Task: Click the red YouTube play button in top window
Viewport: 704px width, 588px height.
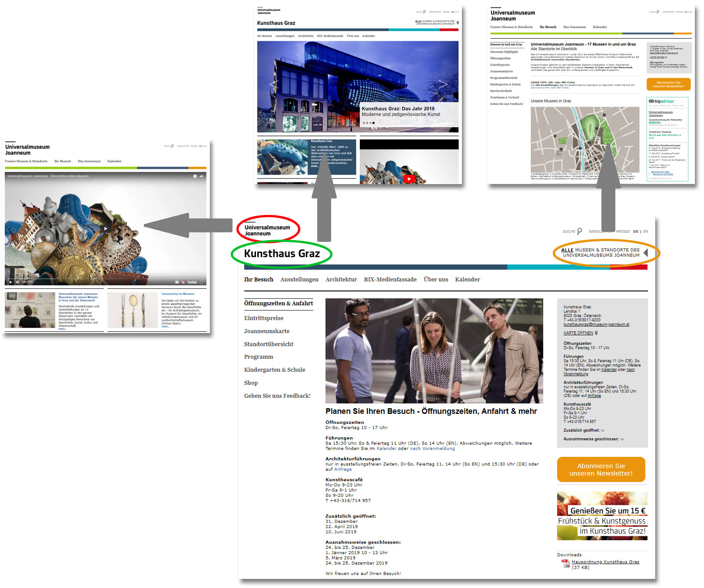Action: click(x=409, y=178)
